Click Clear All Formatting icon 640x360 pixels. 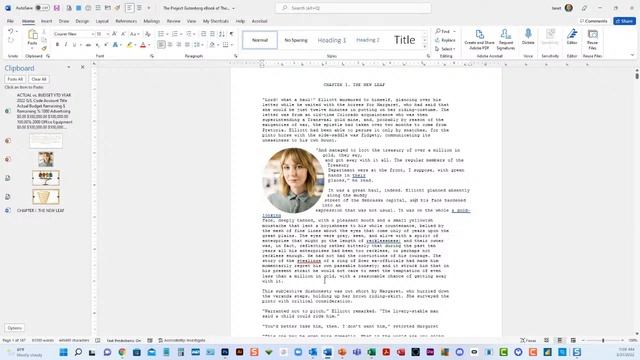[x=148, y=34]
